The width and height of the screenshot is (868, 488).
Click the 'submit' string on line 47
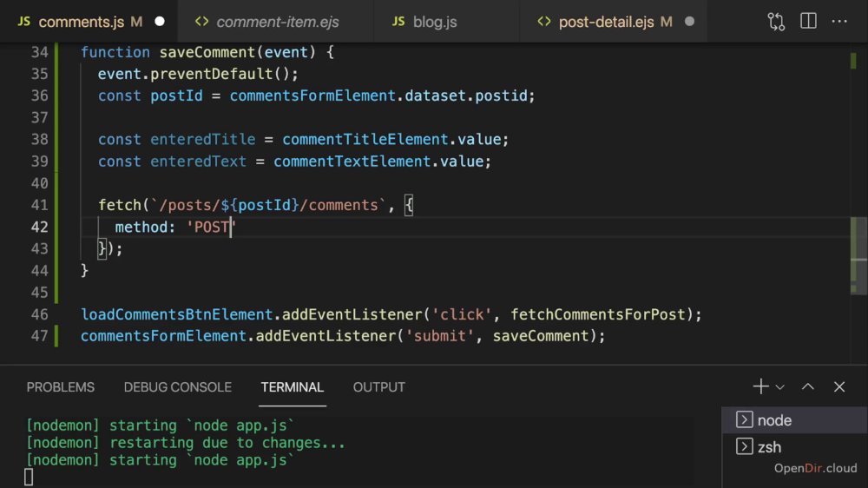pyautogui.click(x=439, y=336)
